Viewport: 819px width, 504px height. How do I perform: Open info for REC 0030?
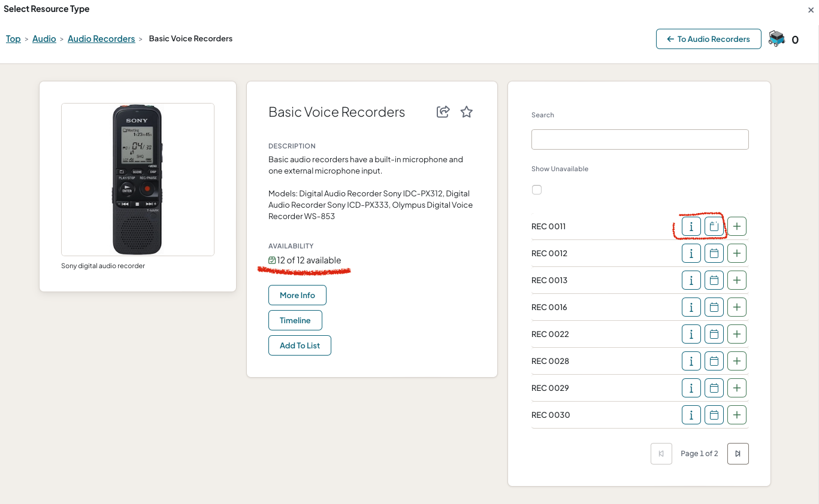(691, 415)
